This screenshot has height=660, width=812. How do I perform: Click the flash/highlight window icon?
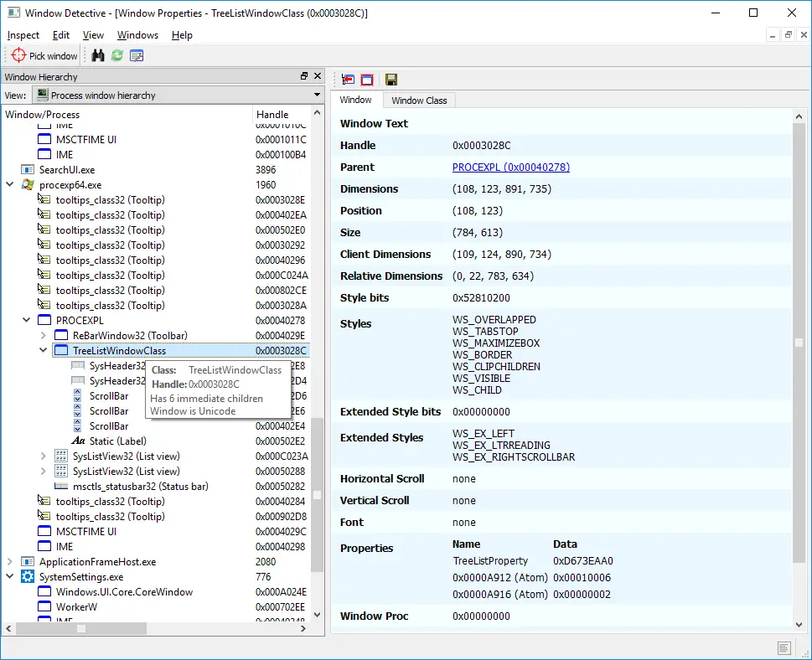[367, 80]
